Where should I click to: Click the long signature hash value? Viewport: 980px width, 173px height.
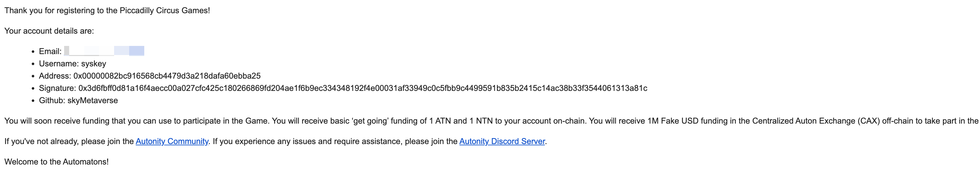click(x=363, y=88)
